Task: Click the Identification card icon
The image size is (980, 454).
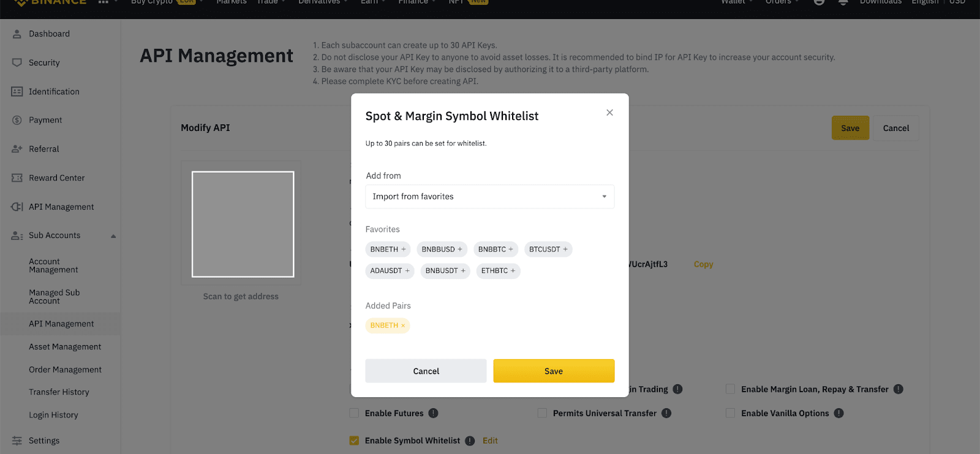Action: point(17,92)
